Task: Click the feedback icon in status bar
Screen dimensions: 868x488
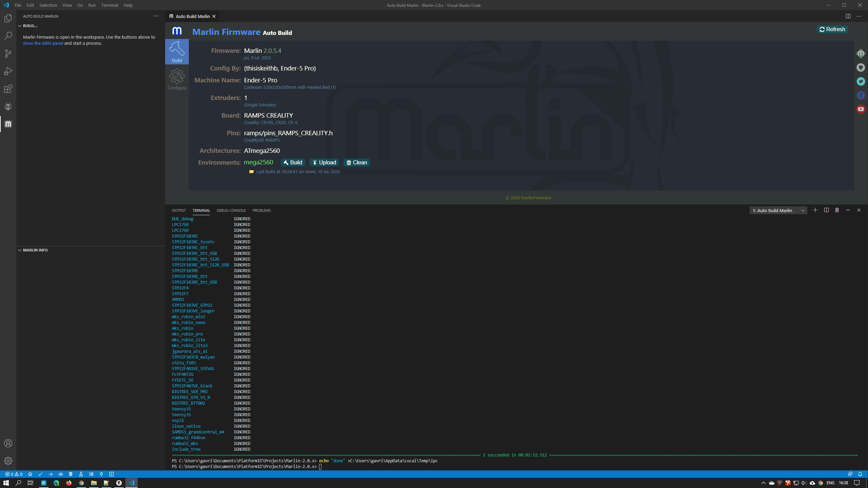Action: pos(850,474)
